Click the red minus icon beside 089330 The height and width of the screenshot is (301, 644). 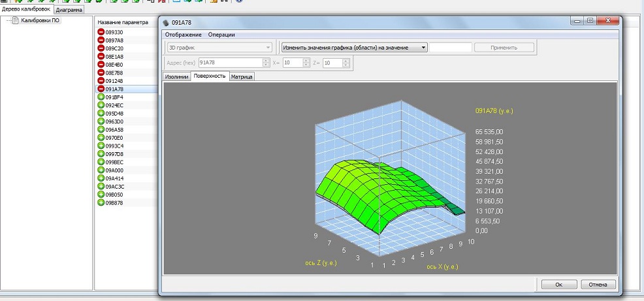pyautogui.click(x=101, y=32)
